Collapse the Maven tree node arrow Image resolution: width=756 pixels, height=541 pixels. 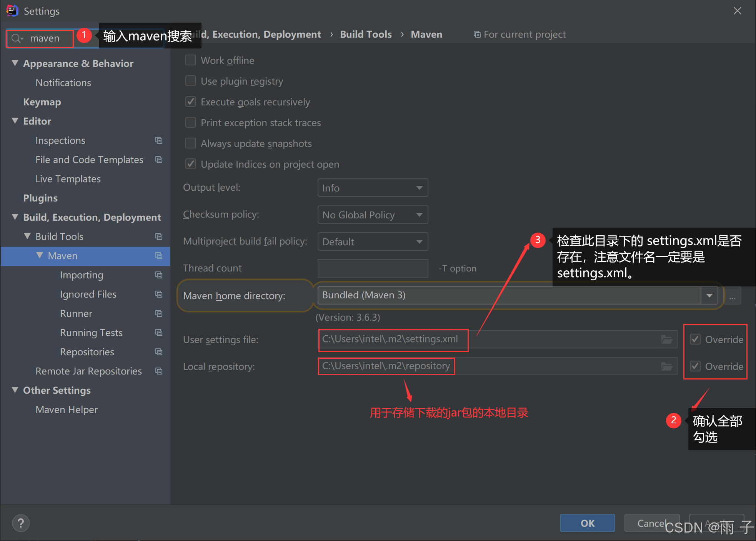pyautogui.click(x=40, y=255)
